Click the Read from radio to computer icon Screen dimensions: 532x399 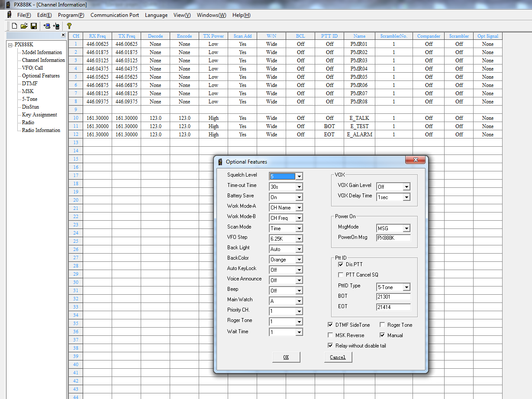46,26
